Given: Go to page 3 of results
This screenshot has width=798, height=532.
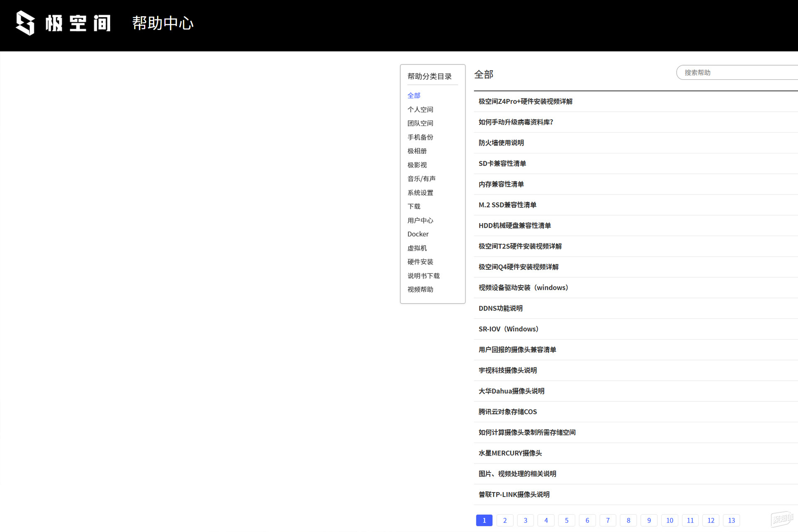Looking at the screenshot, I should [x=525, y=520].
